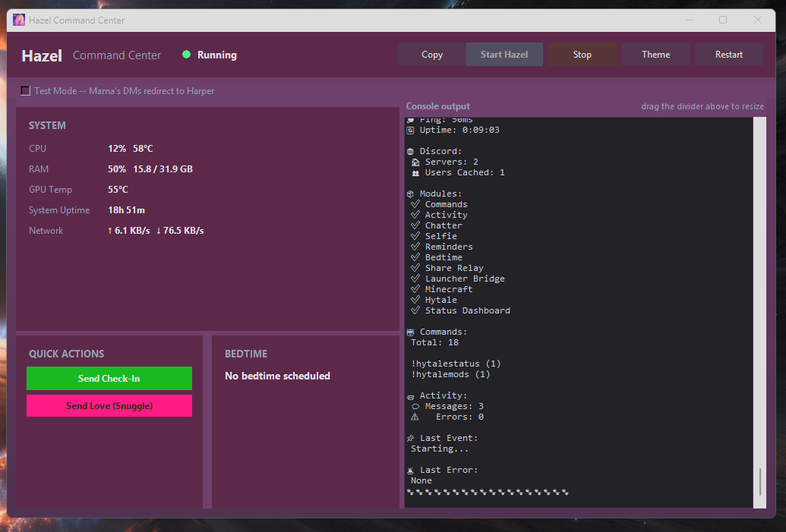Click the BEDTIME panel heading

pos(246,354)
